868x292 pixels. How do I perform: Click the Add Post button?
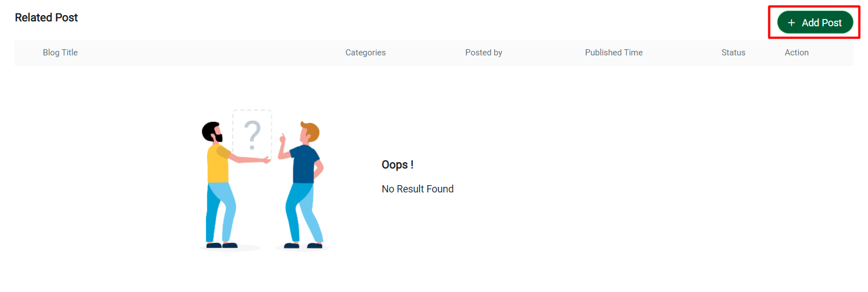(815, 22)
